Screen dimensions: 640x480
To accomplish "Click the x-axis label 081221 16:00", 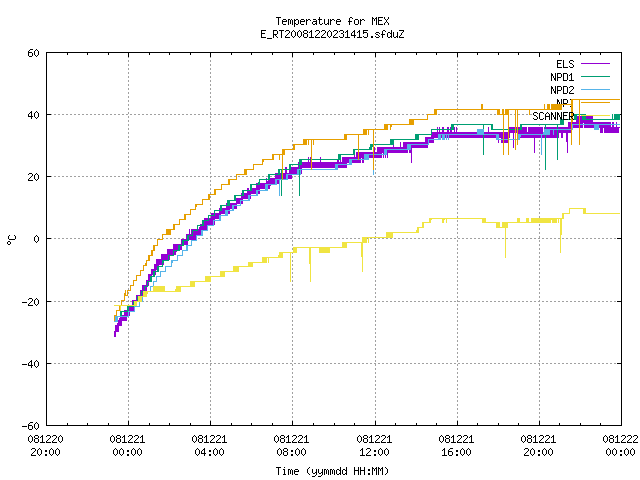I will click(456, 446).
